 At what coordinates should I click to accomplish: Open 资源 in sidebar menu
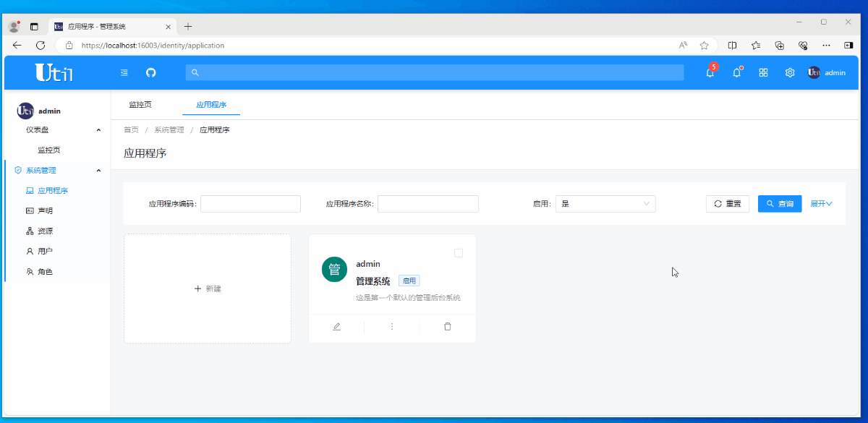click(45, 231)
